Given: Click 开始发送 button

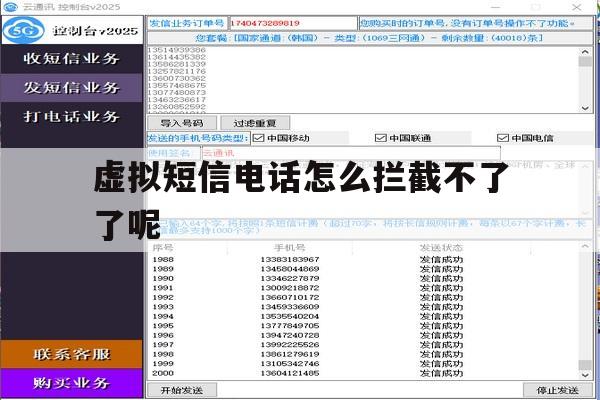Looking at the screenshot, I should point(182,390).
